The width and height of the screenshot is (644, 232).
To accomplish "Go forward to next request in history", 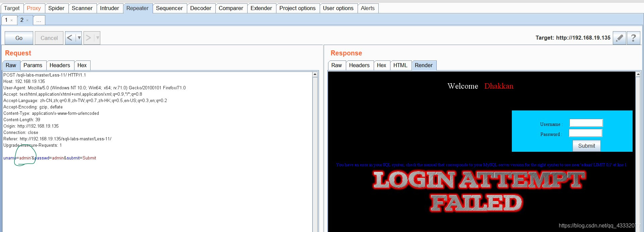I will tap(89, 38).
